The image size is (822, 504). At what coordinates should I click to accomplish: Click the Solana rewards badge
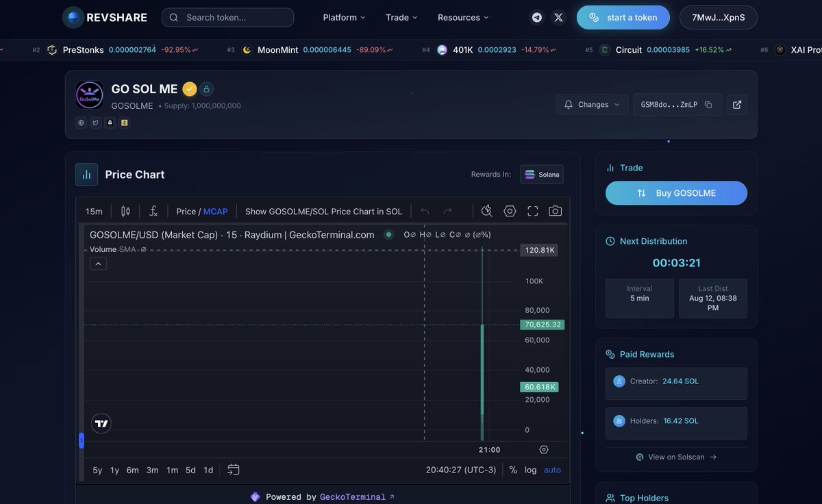[542, 175]
